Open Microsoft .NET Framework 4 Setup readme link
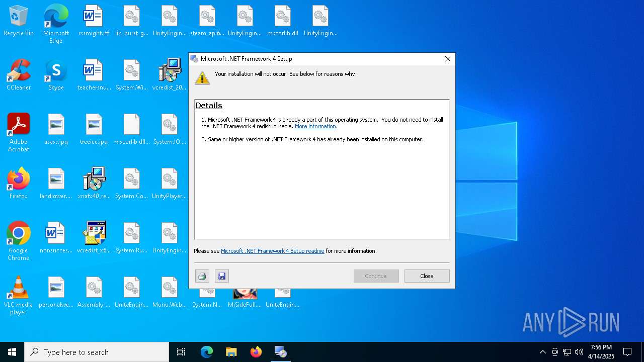The width and height of the screenshot is (644, 362). (x=272, y=251)
